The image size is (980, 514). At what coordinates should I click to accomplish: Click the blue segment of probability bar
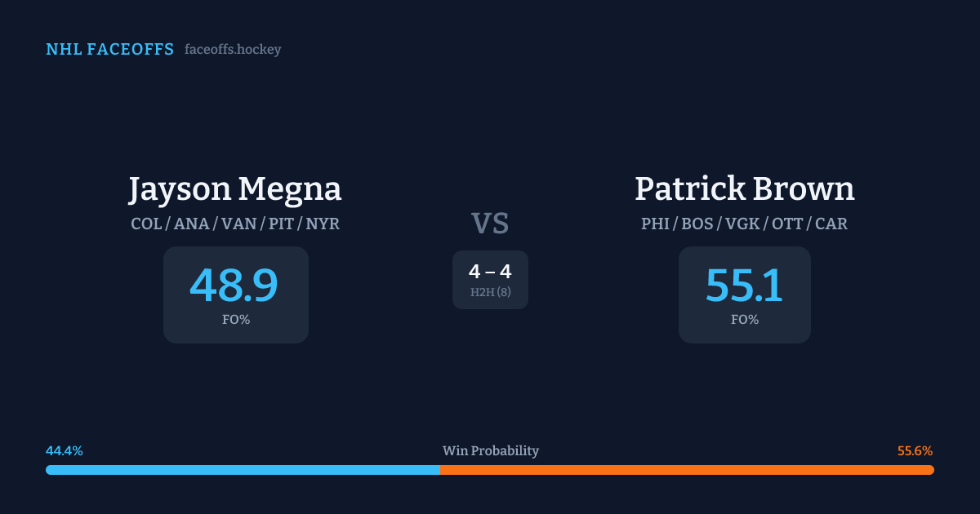(243, 470)
